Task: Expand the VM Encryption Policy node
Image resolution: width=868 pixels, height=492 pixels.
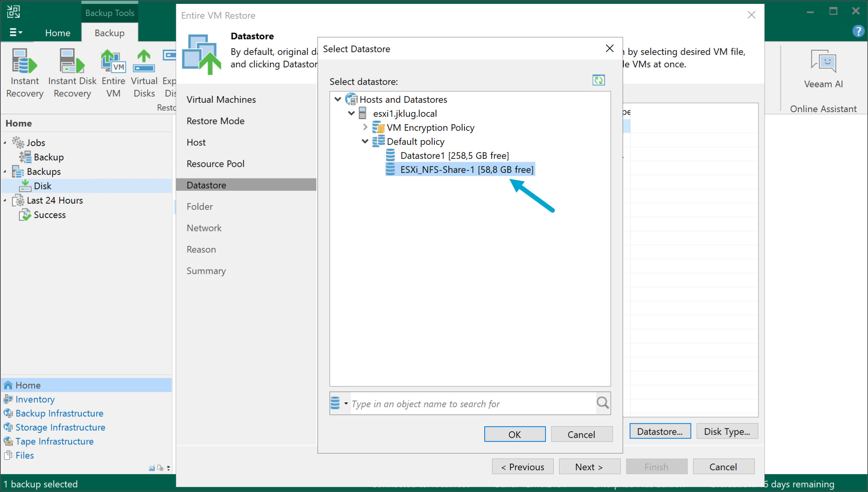Action: pyautogui.click(x=365, y=127)
